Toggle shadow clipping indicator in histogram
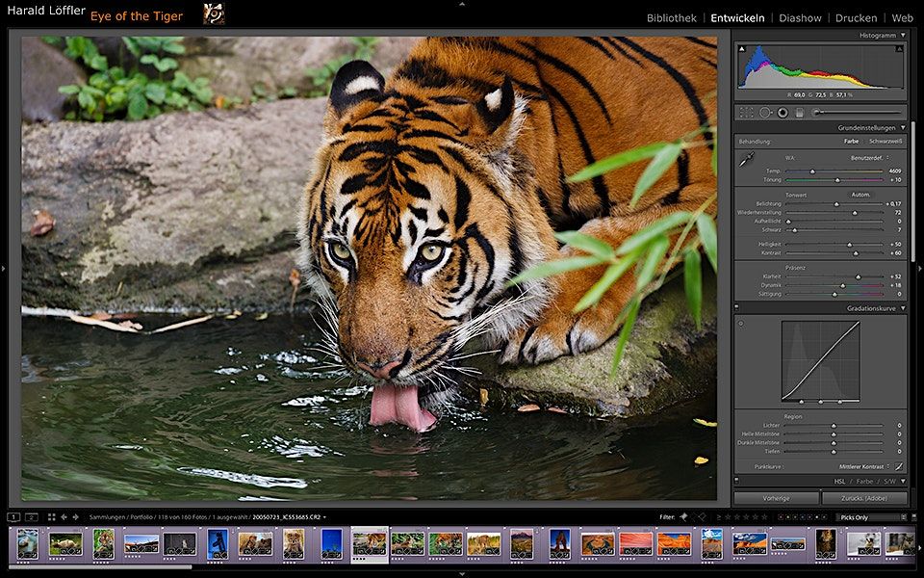The width and height of the screenshot is (924, 578). [x=742, y=47]
